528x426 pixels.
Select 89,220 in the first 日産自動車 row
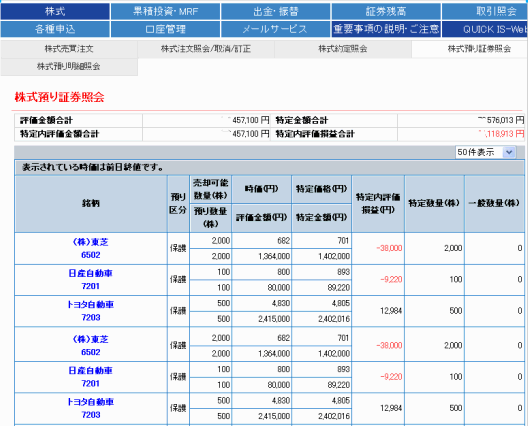338,288
